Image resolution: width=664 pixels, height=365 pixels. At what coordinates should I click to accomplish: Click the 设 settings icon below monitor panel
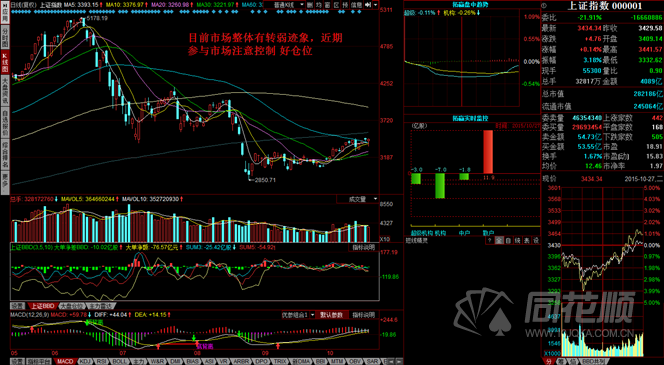(536, 240)
